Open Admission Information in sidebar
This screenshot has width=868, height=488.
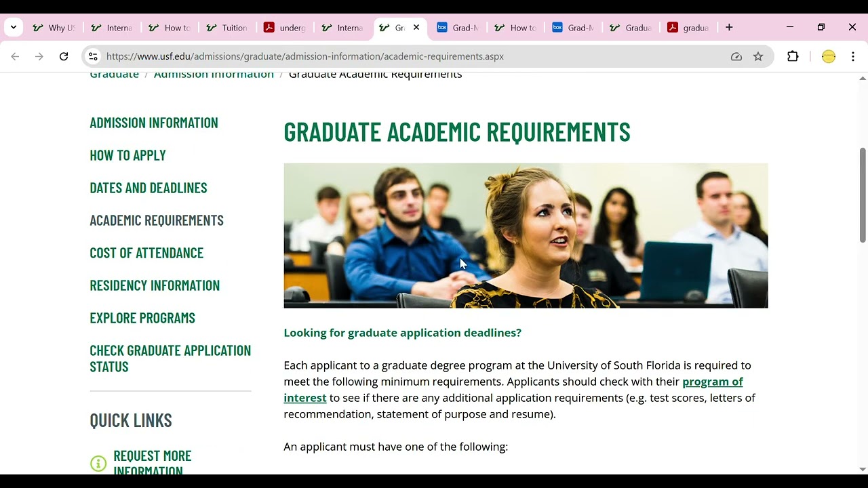[x=154, y=123]
